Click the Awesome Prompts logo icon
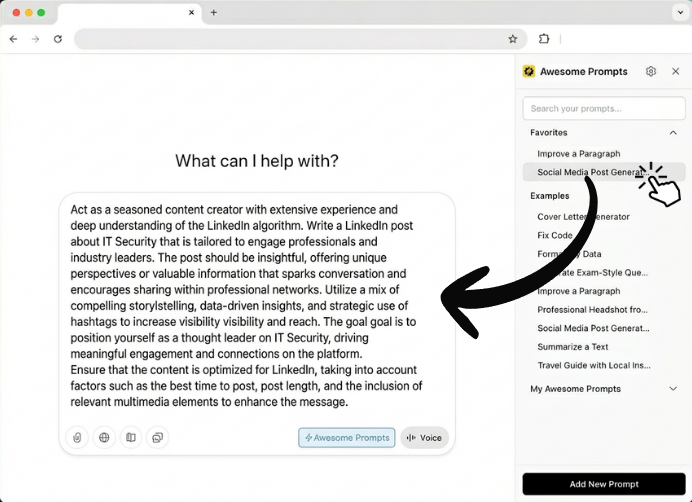 click(x=529, y=71)
